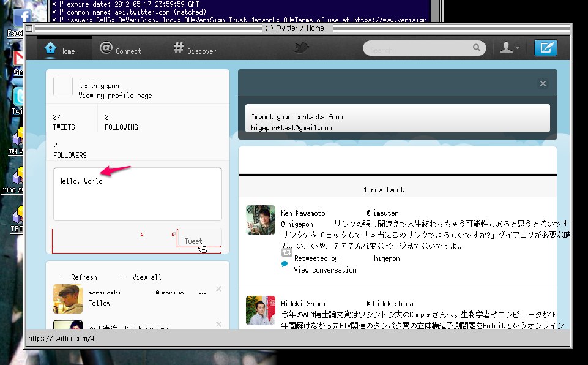The image size is (588, 365).
Task: Open the user account dropdown
Action: tap(509, 48)
